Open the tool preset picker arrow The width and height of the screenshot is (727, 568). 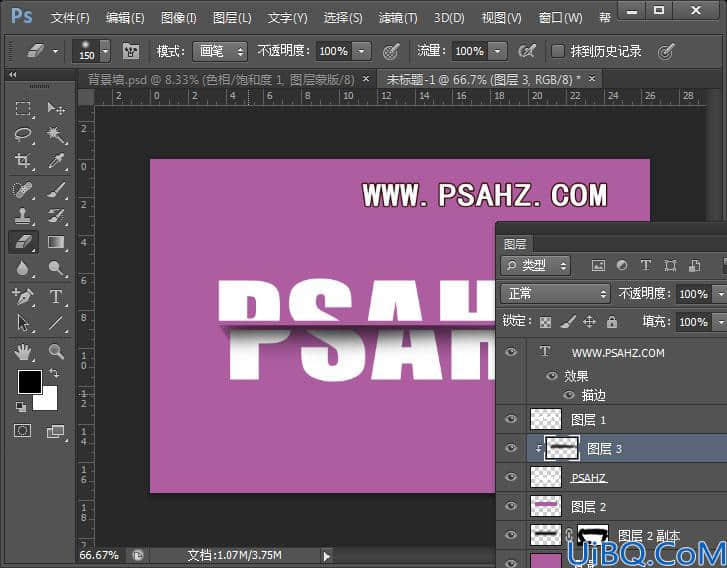click(56, 51)
